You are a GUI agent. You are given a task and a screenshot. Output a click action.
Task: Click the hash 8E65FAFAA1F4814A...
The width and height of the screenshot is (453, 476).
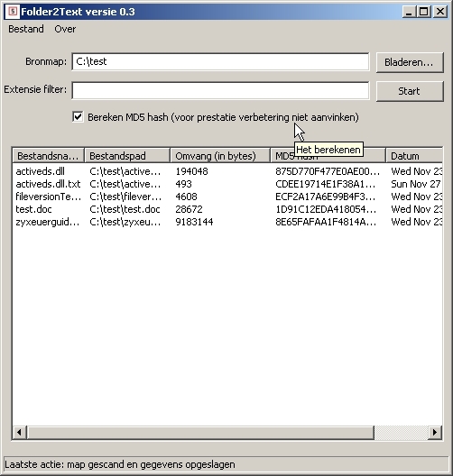click(326, 222)
